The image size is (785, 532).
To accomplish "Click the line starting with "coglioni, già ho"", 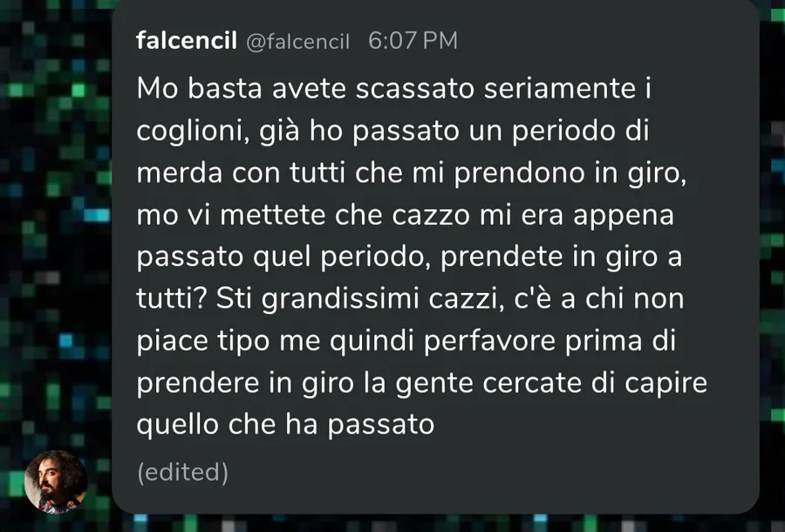I will 392,132.
